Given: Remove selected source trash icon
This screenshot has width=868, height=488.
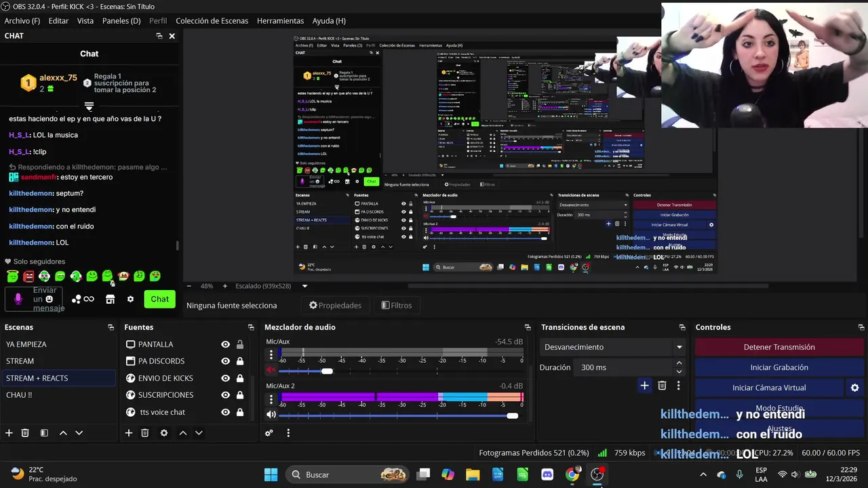Looking at the screenshot, I should (x=144, y=433).
